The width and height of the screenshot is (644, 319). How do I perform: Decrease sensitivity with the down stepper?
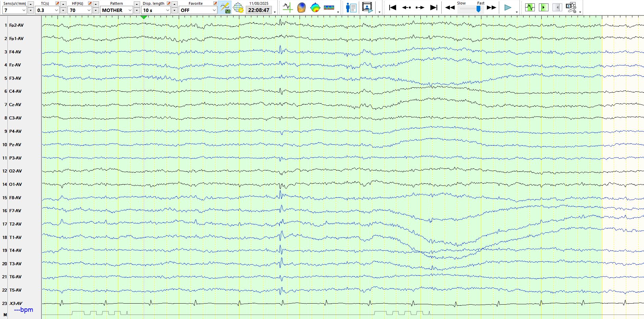click(x=30, y=10)
